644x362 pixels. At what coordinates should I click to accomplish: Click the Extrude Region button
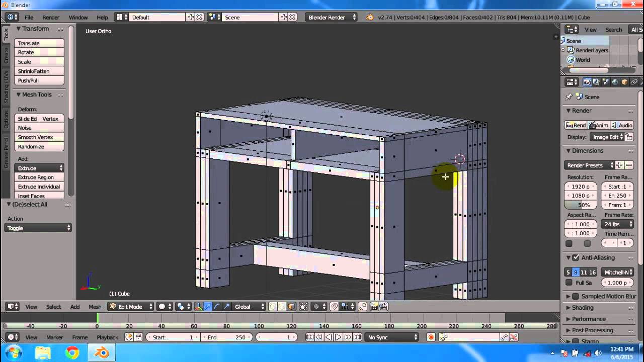39,177
